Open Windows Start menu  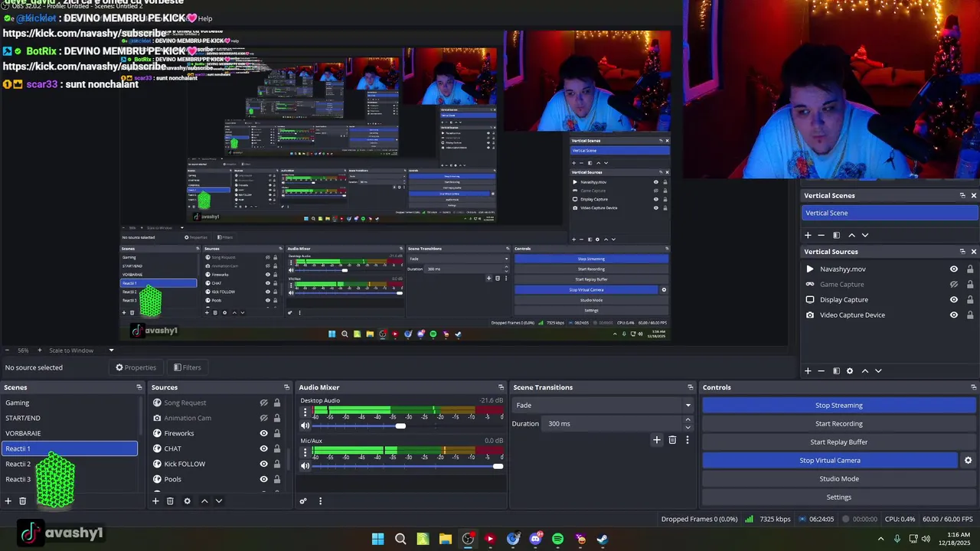[377, 539]
